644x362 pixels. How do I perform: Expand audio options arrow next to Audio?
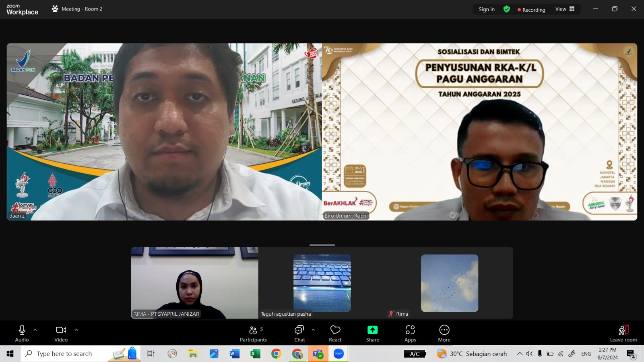(35, 330)
